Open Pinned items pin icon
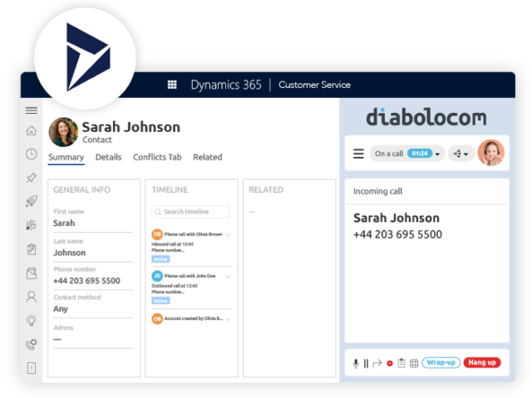Image resolution: width=532 pixels, height=398 pixels. click(x=32, y=178)
